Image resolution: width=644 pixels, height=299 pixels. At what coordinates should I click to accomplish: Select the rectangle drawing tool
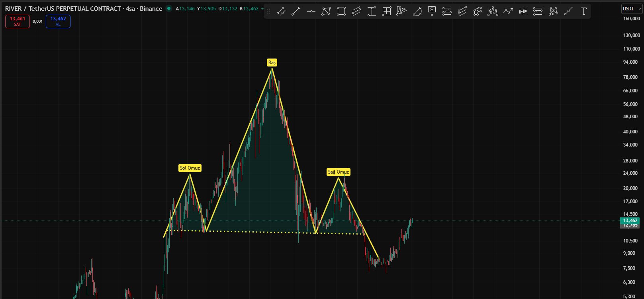coord(341,12)
